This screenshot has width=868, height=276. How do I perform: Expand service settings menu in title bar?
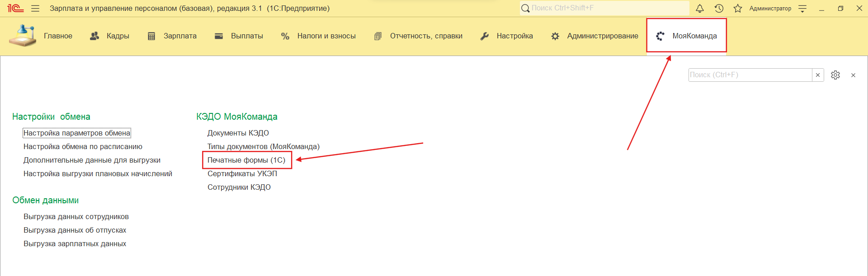click(802, 9)
